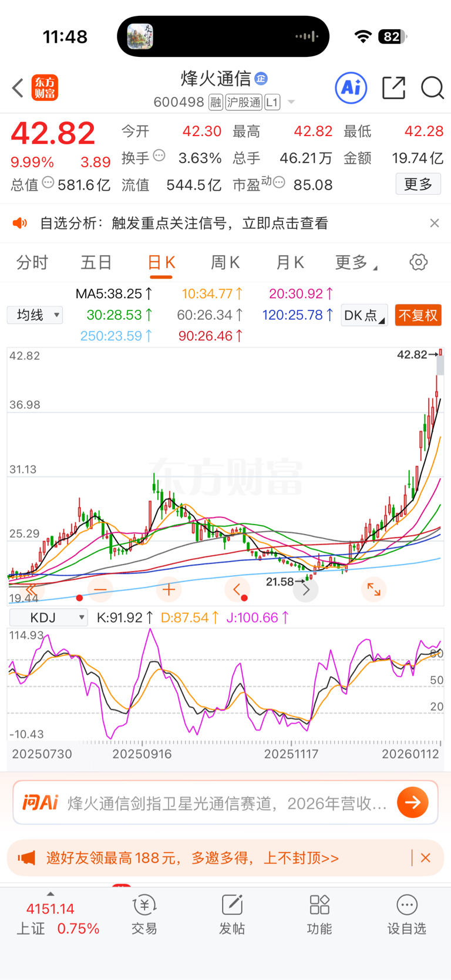Open the Ai assistant circle icon
The width and height of the screenshot is (451, 980).
[351, 88]
